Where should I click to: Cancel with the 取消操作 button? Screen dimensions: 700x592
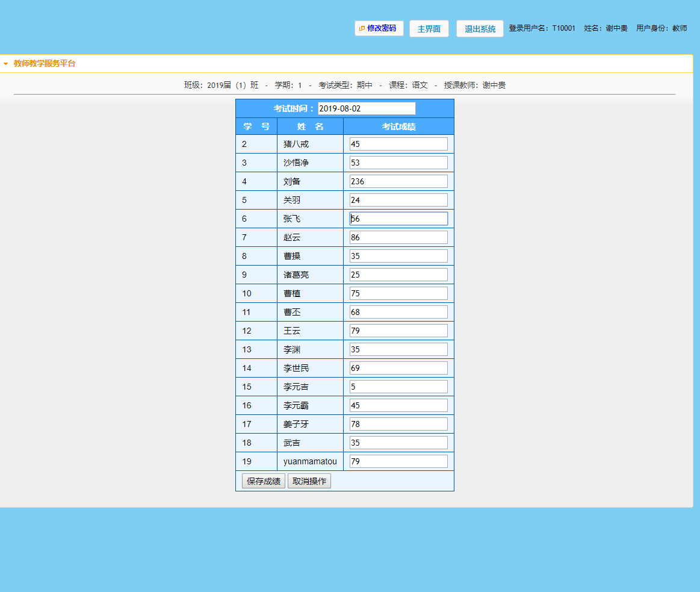pyautogui.click(x=309, y=481)
